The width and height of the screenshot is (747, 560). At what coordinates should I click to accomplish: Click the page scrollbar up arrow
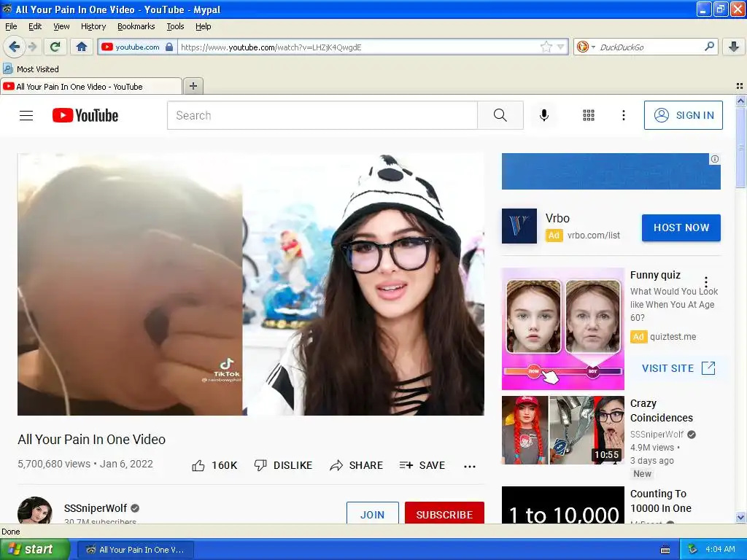740,101
